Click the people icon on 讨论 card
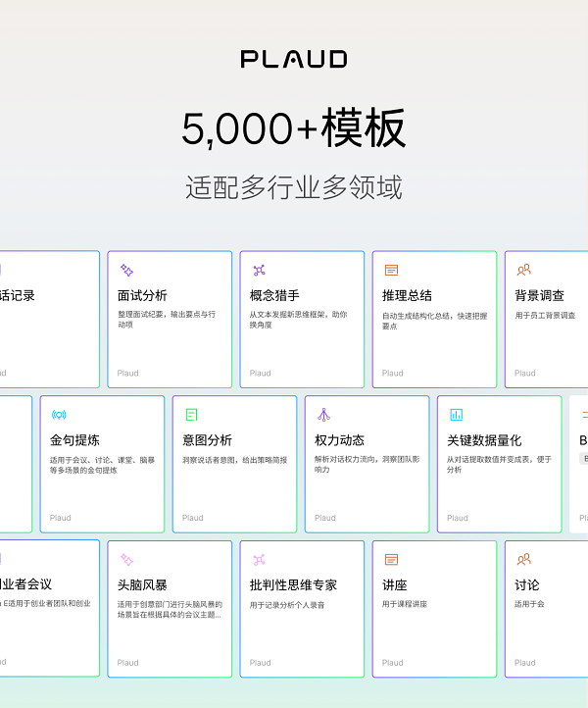 [x=524, y=560]
